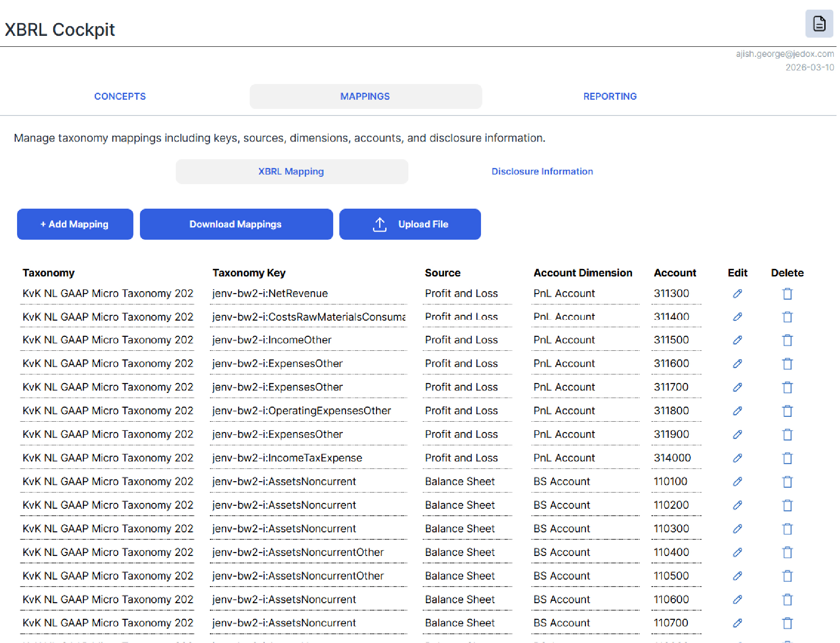Viewport: 840px width, 643px height.
Task: Delete the mapping for account 110600
Action: [x=787, y=600]
